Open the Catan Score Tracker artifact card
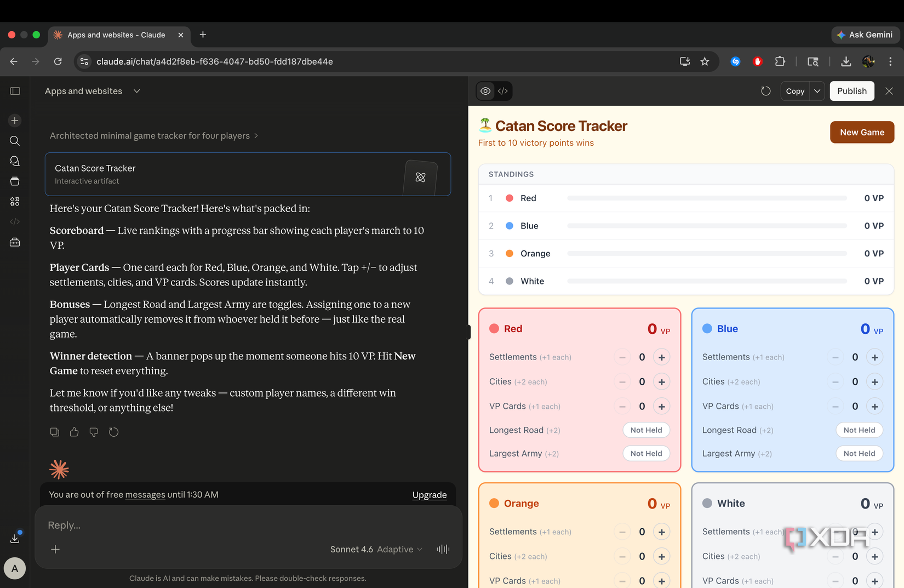This screenshot has height=588, width=904. click(248, 174)
